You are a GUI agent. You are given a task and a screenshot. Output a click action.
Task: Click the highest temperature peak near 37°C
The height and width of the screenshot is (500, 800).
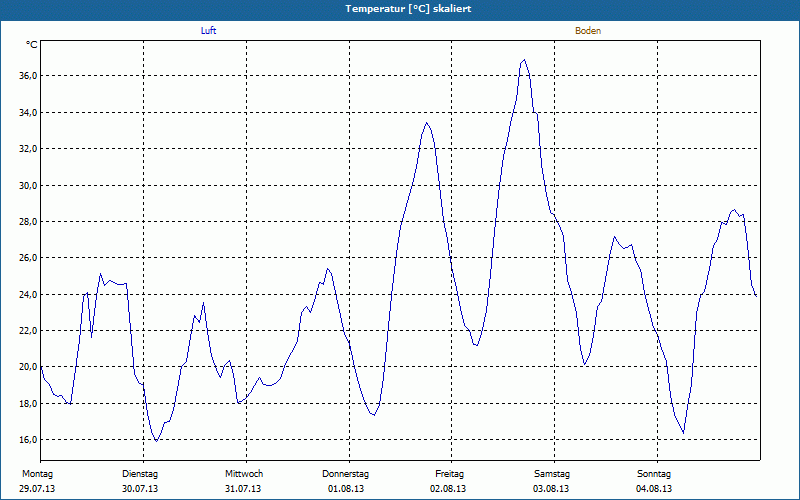pos(524,60)
